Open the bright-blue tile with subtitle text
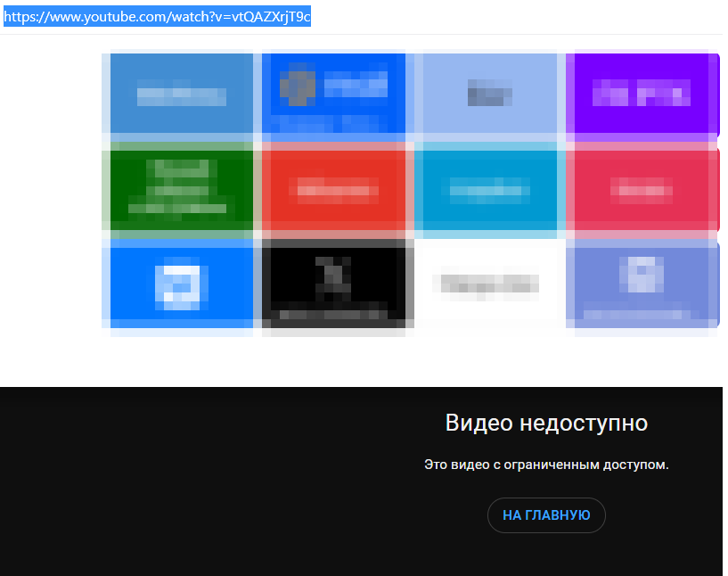The image size is (728, 576). coord(334,94)
